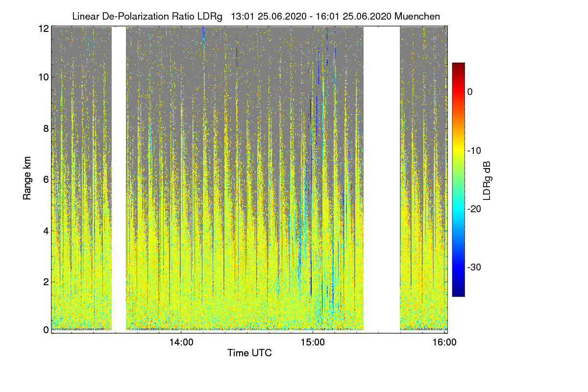Click the '10' range axis tick label
The width and height of the screenshot is (588, 392).
click(x=44, y=77)
